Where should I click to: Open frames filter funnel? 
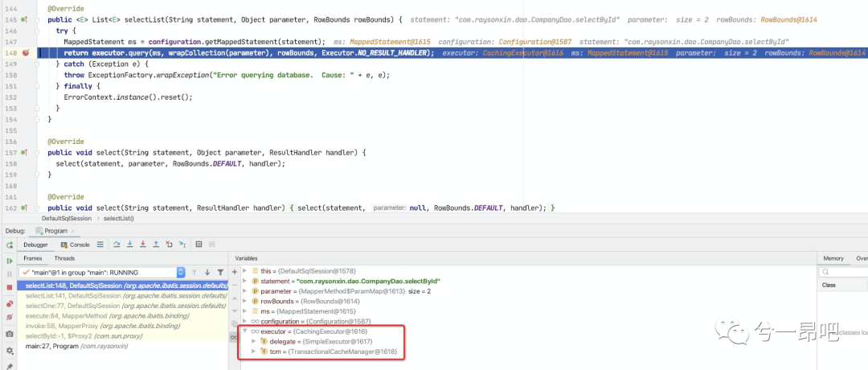220,273
